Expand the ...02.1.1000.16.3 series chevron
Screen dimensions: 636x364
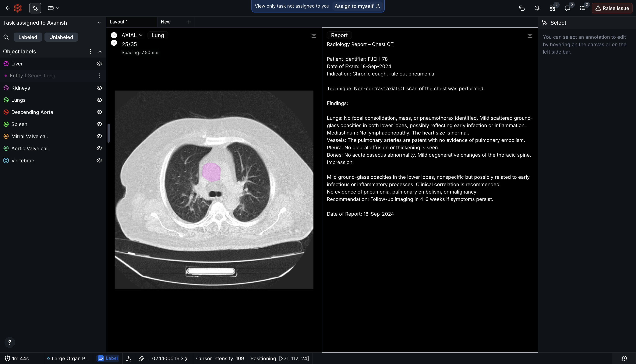click(x=186, y=359)
